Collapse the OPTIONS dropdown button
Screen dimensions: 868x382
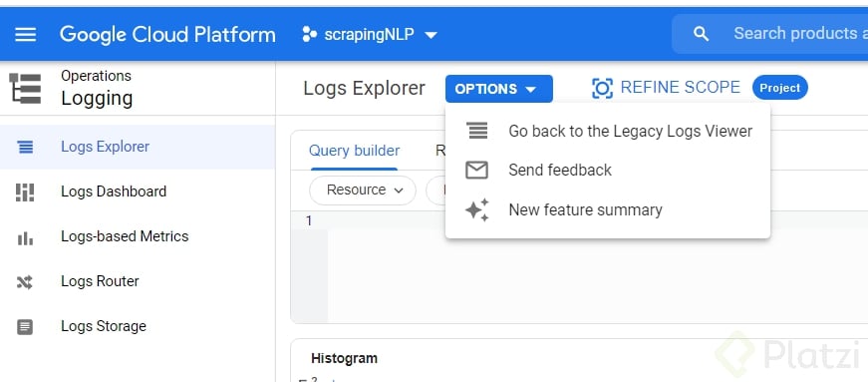click(498, 89)
